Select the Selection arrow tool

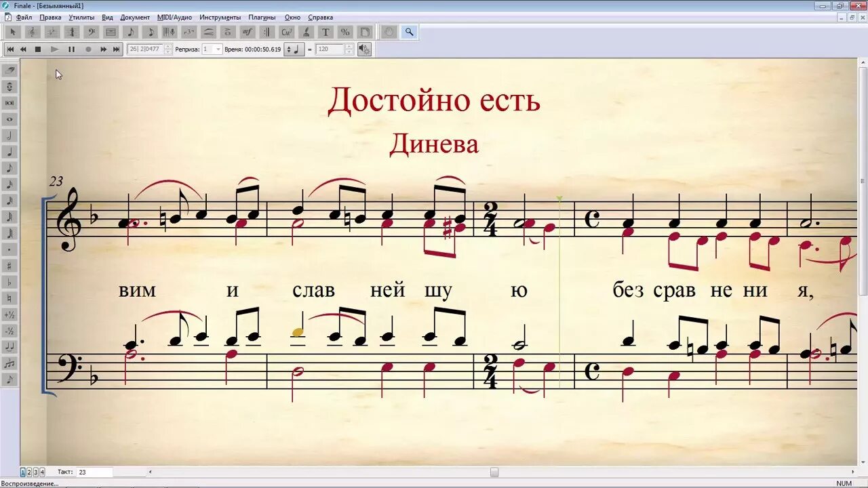13,32
